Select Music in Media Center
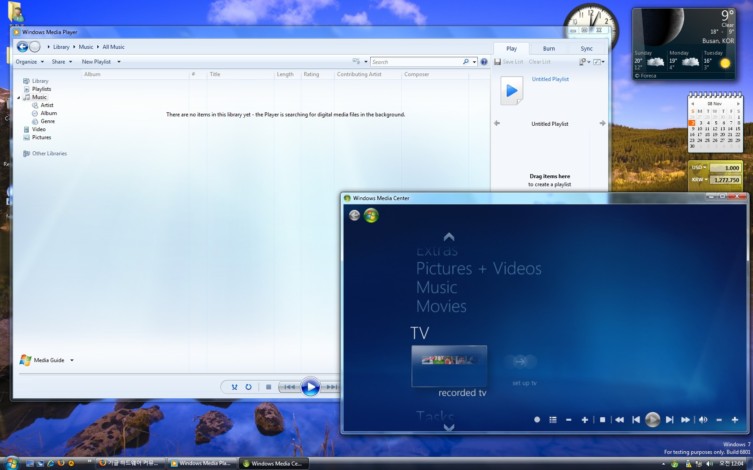 pyautogui.click(x=437, y=288)
